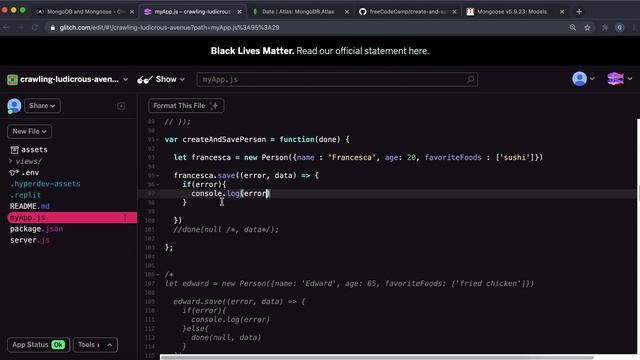
Task: Expand the Tools panel chevron
Action: coord(109,345)
